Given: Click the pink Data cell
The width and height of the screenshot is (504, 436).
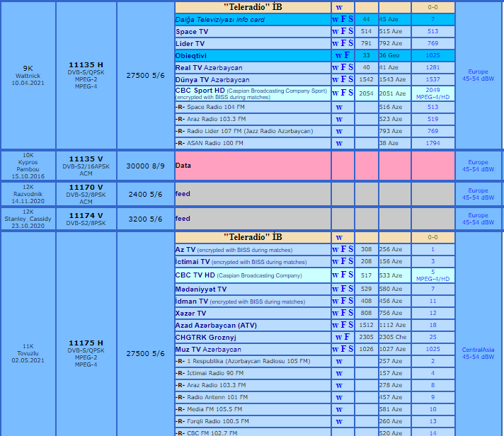Looking at the screenshot, I should (253, 166).
